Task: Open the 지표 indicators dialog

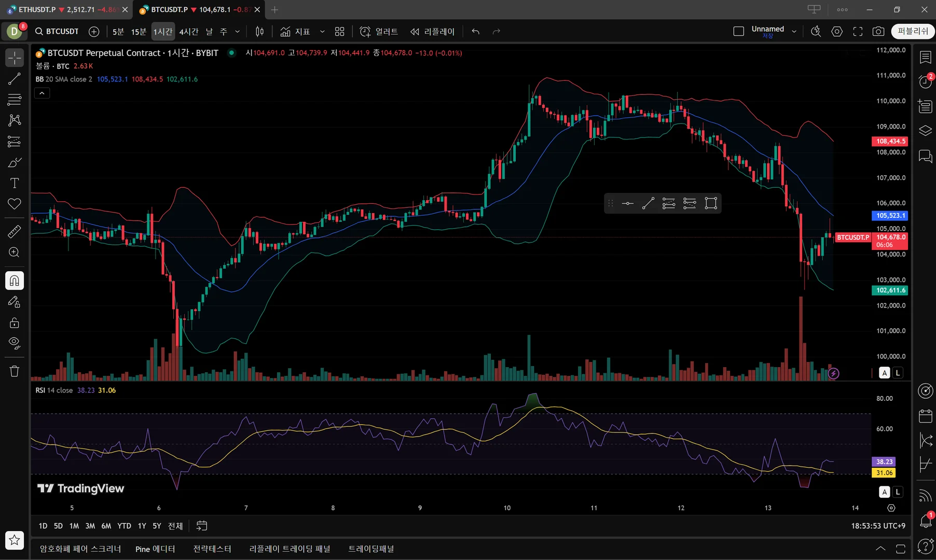Action: [x=295, y=32]
